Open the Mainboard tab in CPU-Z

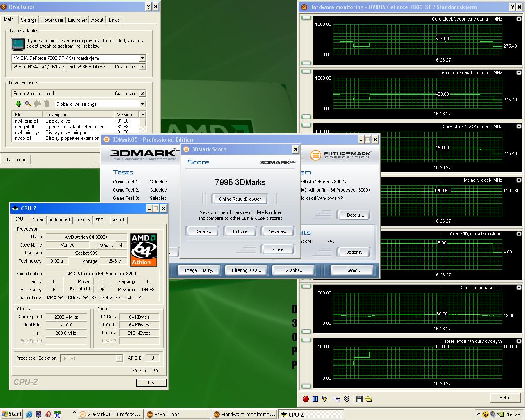coord(59,220)
